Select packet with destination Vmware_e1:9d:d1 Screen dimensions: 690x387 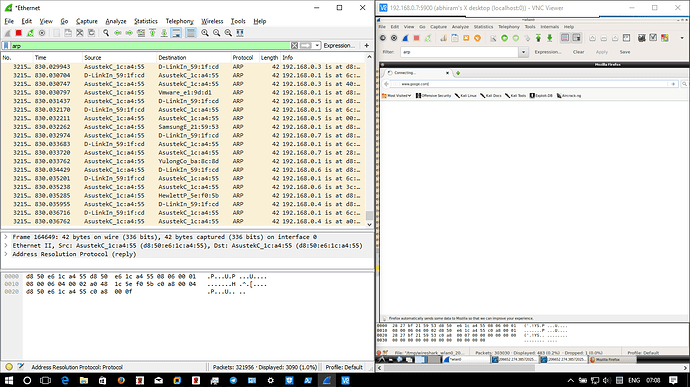point(183,92)
